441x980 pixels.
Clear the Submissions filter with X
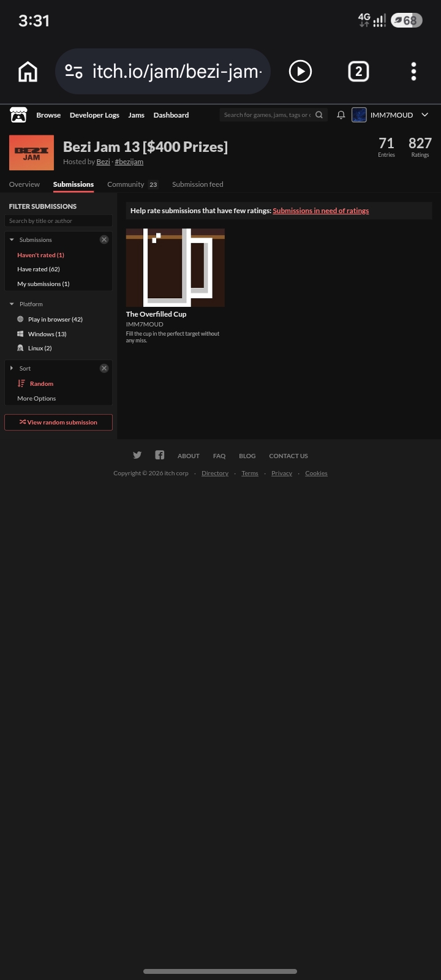pyautogui.click(x=104, y=239)
